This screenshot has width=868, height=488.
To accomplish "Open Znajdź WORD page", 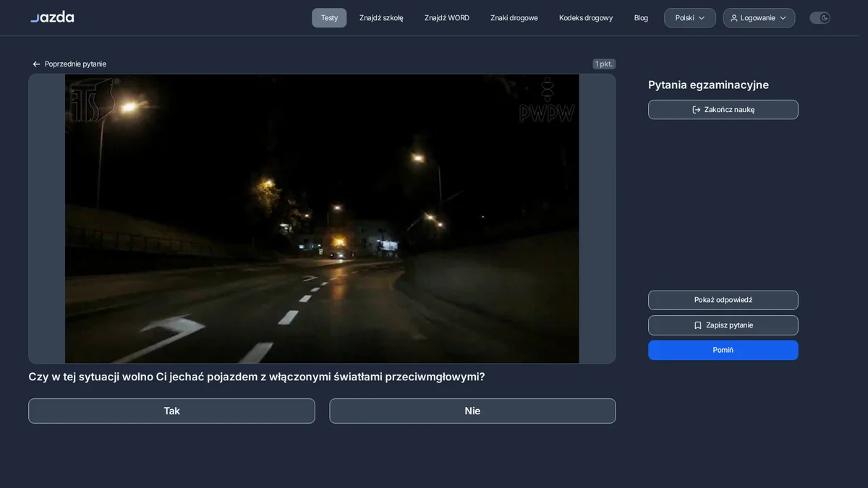I will click(447, 18).
